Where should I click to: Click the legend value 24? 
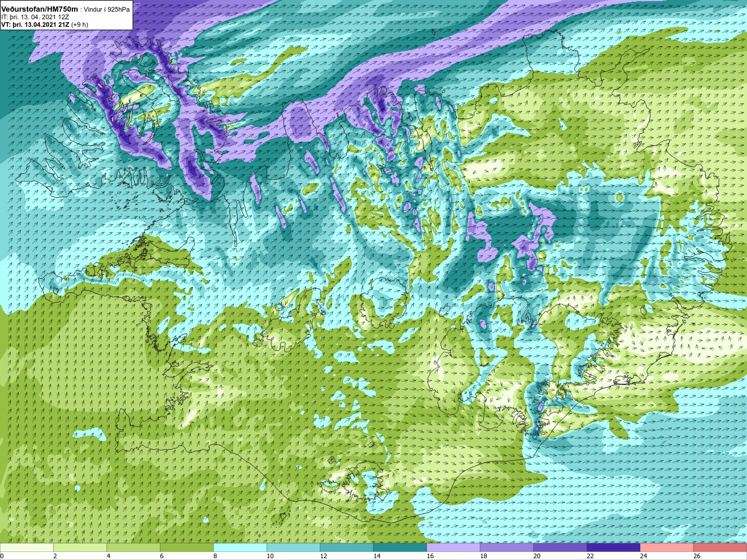(x=643, y=556)
